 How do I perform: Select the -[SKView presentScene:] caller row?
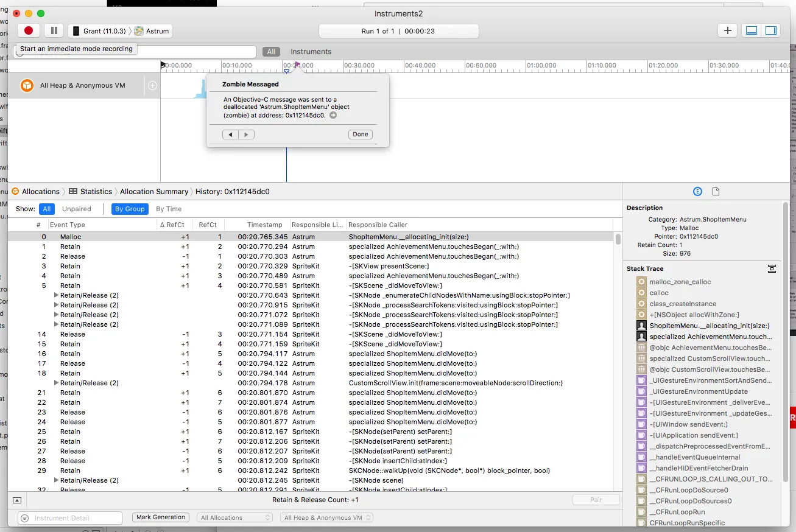[311, 266]
